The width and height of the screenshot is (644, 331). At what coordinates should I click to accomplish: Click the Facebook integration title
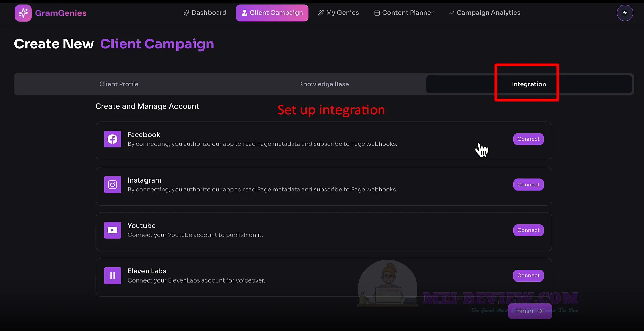point(144,135)
